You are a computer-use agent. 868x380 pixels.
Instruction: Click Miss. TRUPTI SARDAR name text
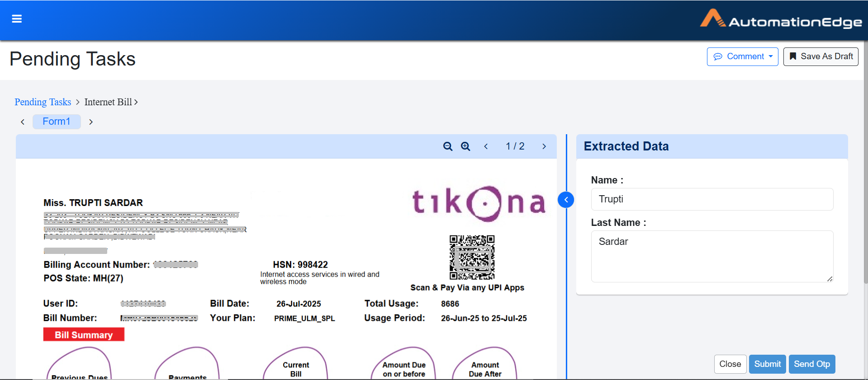[x=93, y=203]
